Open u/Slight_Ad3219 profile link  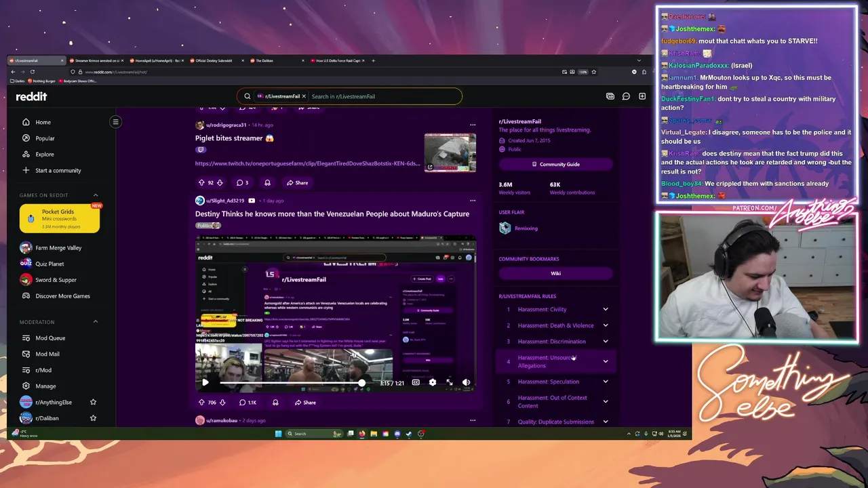click(x=225, y=201)
